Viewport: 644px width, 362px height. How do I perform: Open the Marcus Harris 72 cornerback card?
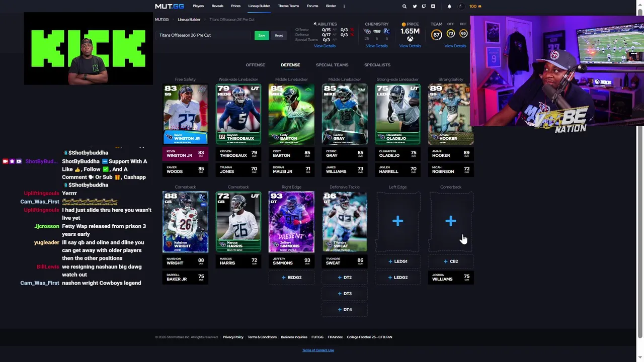tap(238, 222)
